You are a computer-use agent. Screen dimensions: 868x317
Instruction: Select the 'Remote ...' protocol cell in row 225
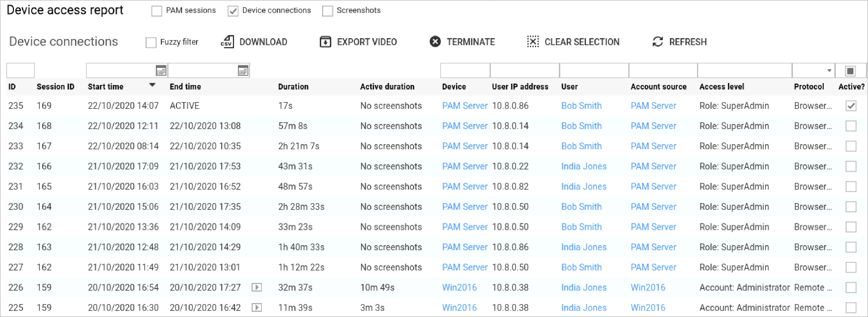point(813,307)
